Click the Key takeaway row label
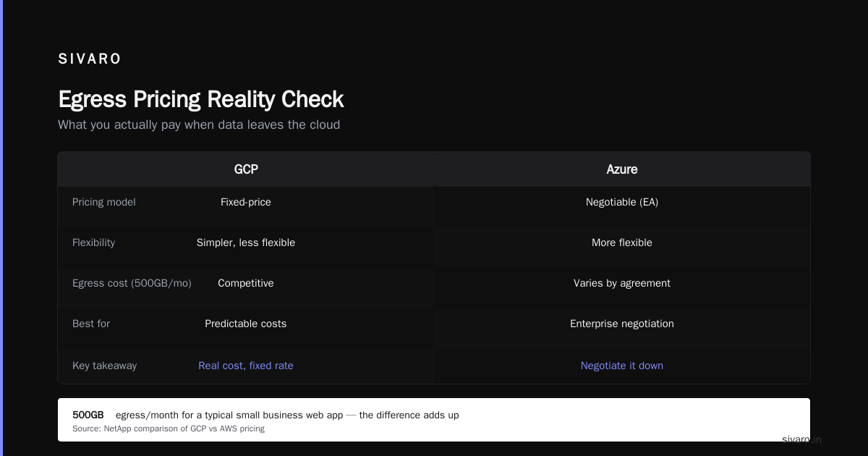 tap(105, 366)
